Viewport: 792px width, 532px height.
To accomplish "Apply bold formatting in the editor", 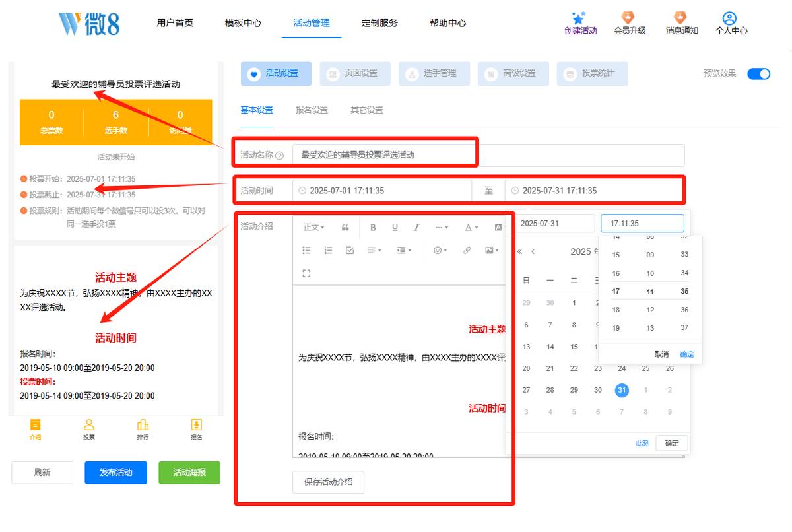I will pyautogui.click(x=373, y=228).
